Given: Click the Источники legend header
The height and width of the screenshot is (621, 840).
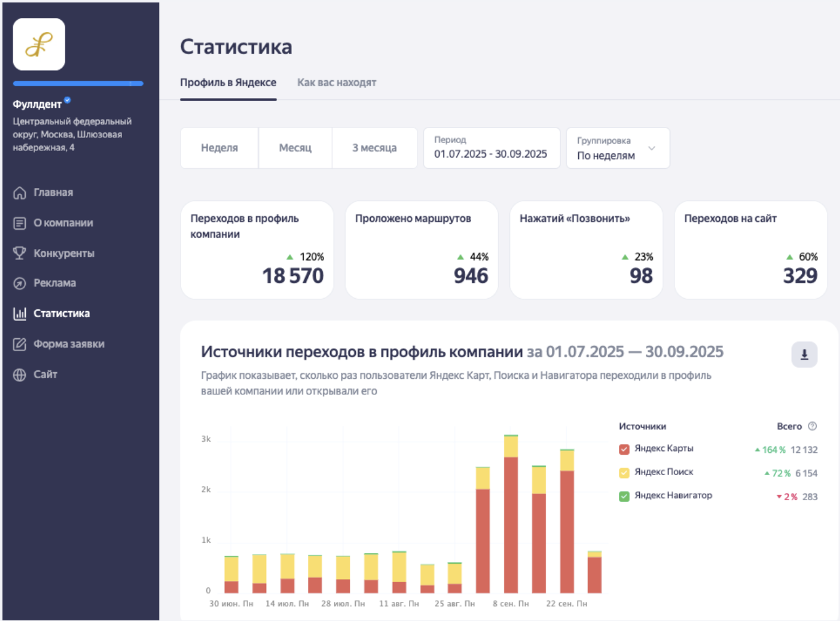Looking at the screenshot, I should pyautogui.click(x=642, y=426).
